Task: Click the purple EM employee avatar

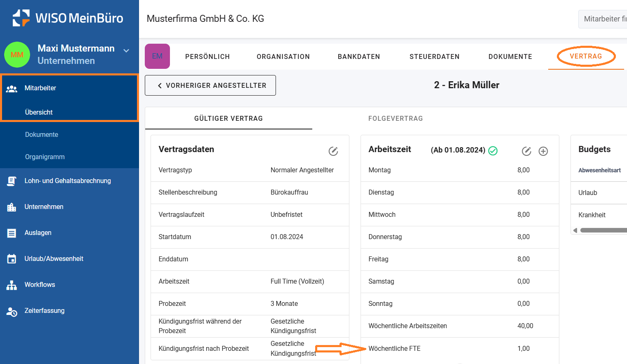Action: point(157,56)
